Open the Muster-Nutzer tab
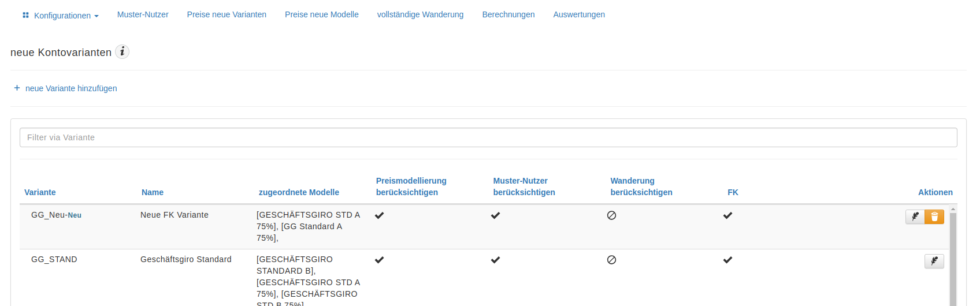The width and height of the screenshot is (980, 306). [x=143, y=14]
